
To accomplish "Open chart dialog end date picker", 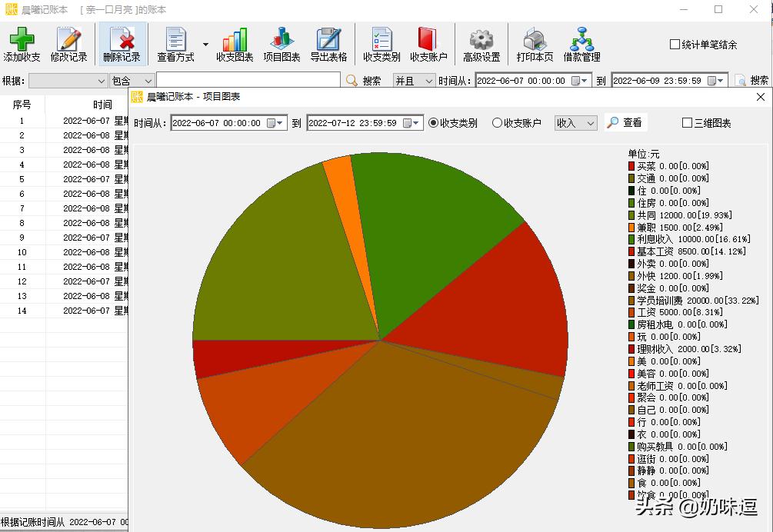I will click(411, 123).
